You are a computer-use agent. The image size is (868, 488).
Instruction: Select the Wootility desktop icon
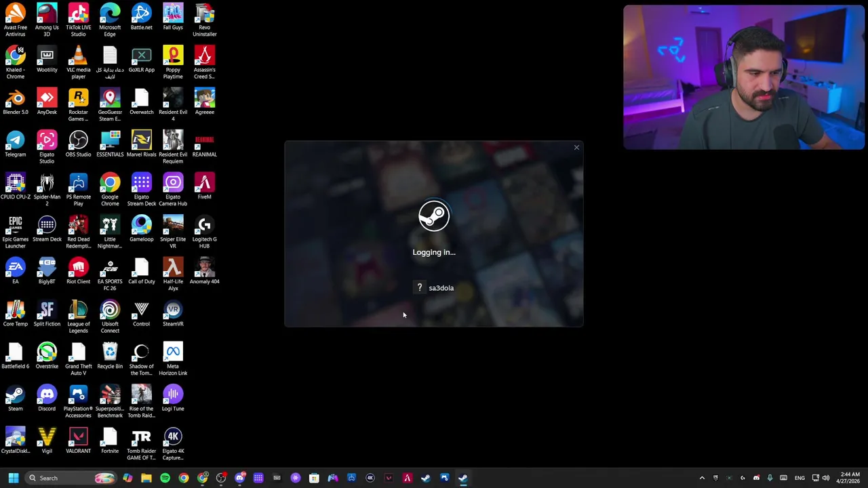point(47,59)
